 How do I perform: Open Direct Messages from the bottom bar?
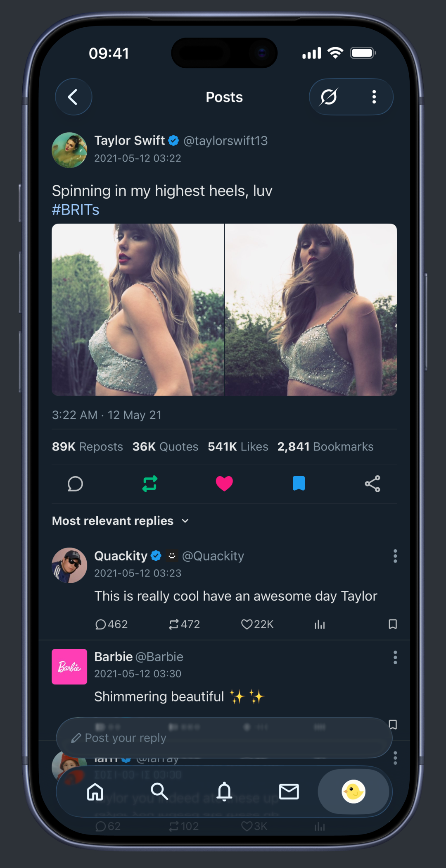[x=289, y=792]
